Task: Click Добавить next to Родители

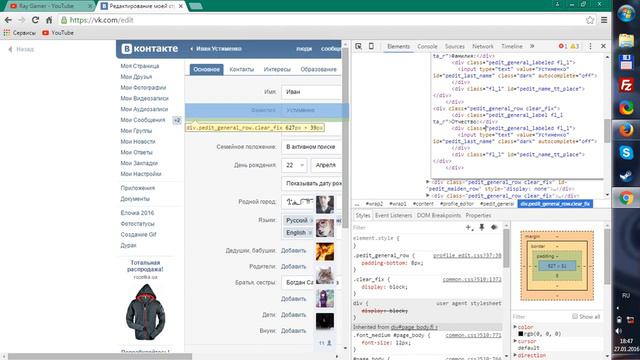Action: (293, 267)
